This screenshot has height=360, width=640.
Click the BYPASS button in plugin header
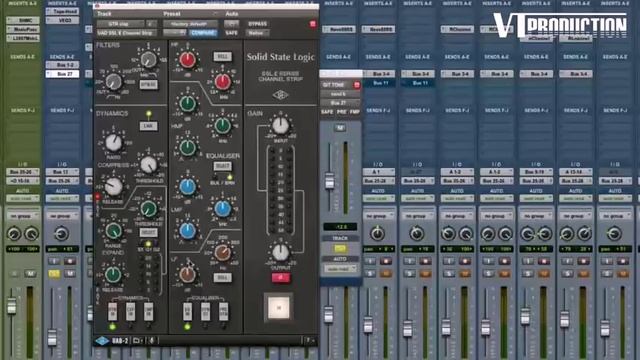point(258,24)
